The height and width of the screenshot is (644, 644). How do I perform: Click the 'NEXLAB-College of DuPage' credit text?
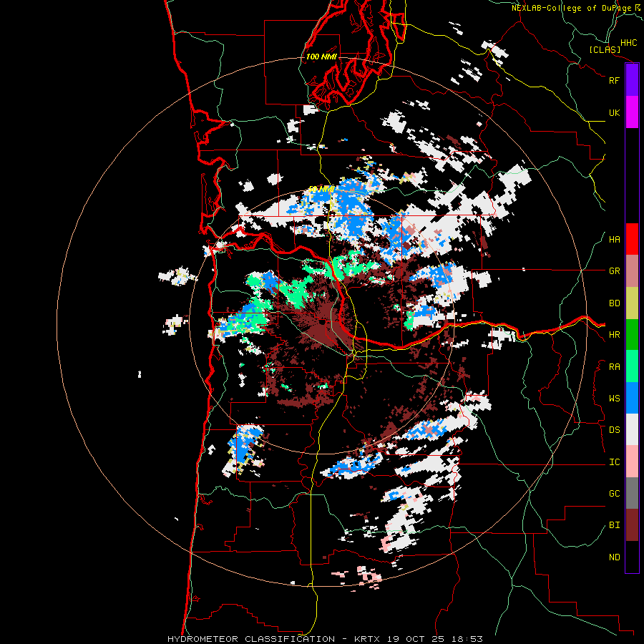click(571, 8)
